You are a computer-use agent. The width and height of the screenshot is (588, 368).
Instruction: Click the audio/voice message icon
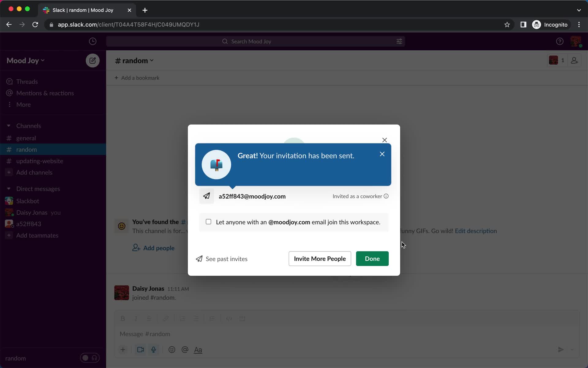(154, 349)
